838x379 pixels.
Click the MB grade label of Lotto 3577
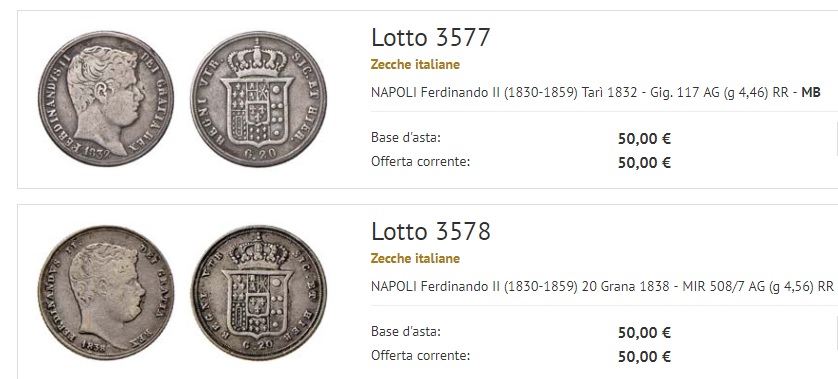click(x=811, y=92)
